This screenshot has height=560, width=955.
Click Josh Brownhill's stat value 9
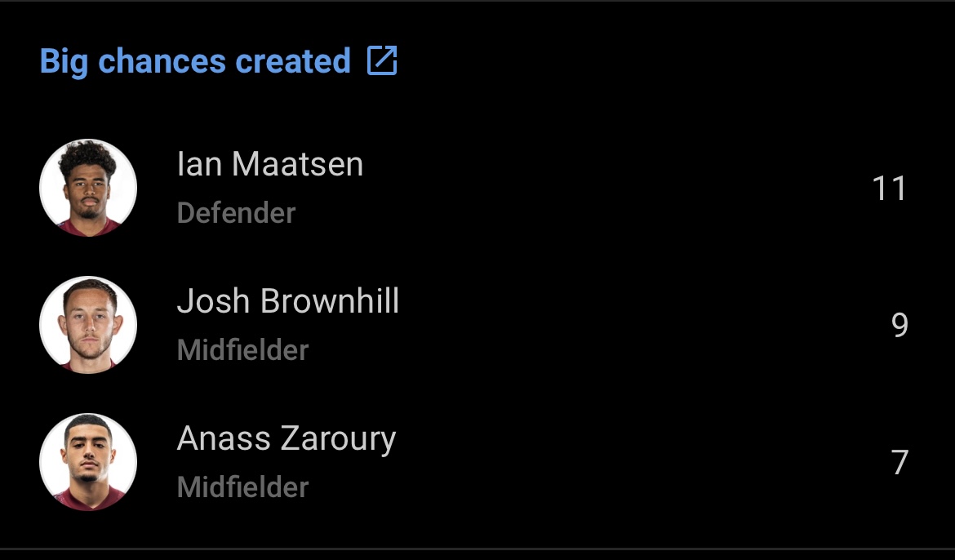tap(899, 326)
